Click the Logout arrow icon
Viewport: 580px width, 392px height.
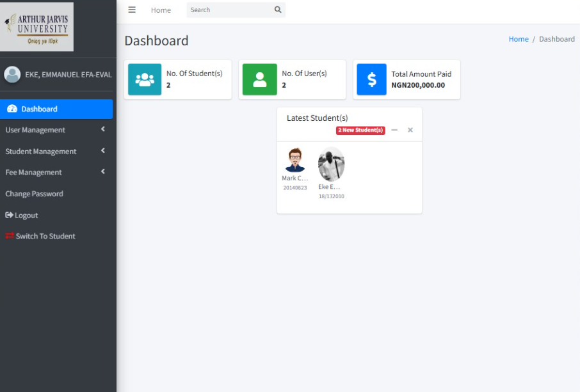click(9, 215)
